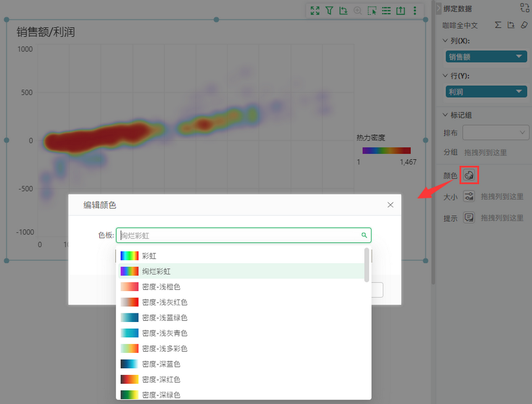532x404 pixels.
Task: Click the 提示 drop area 拖拽列到这里
Action: (x=502, y=218)
